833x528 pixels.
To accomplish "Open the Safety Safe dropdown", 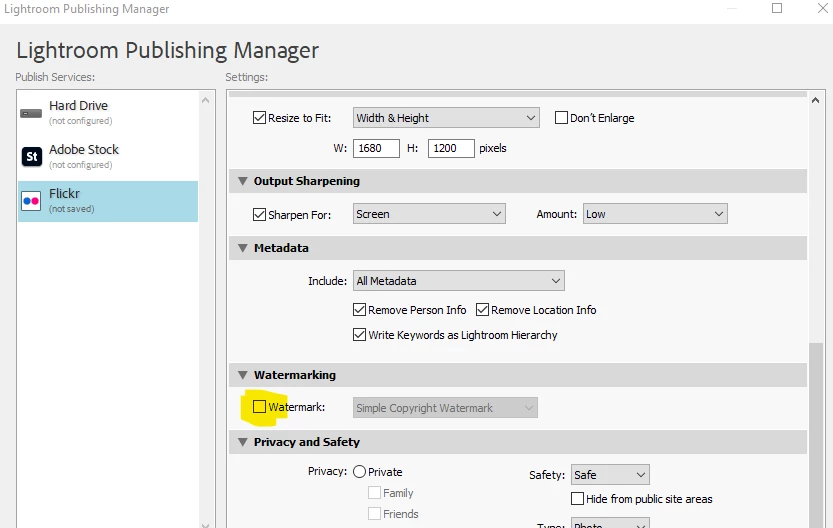I will [610, 475].
